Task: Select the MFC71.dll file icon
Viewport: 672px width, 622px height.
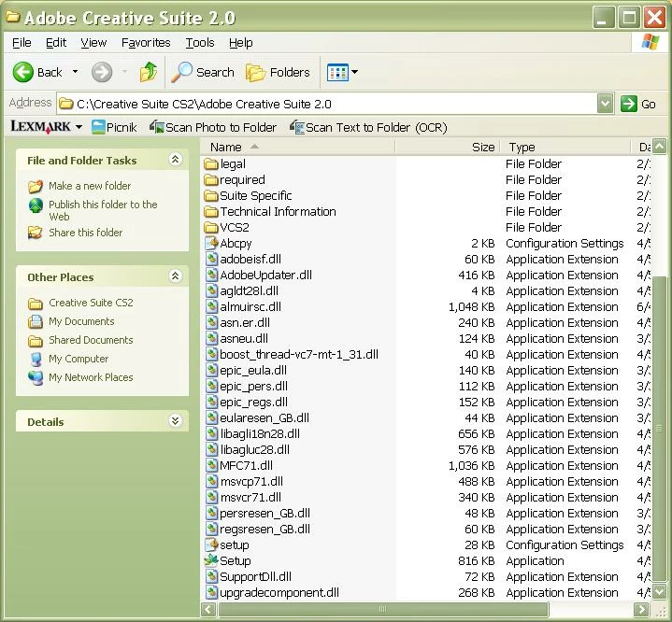Action: coord(211,465)
